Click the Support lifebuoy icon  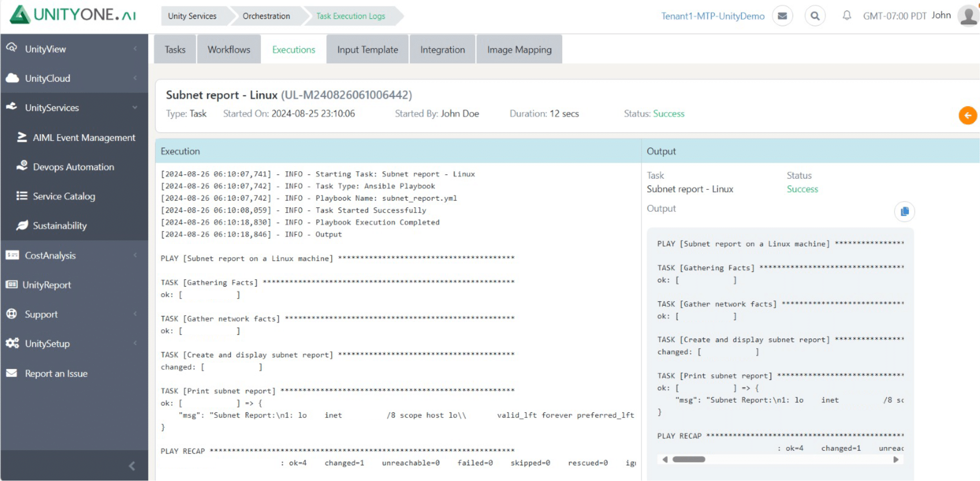coord(12,314)
